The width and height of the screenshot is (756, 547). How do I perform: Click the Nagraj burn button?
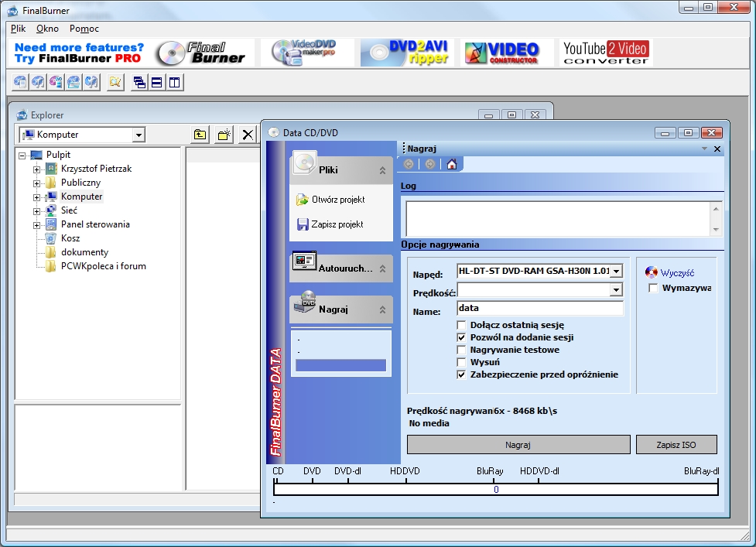pyautogui.click(x=518, y=445)
